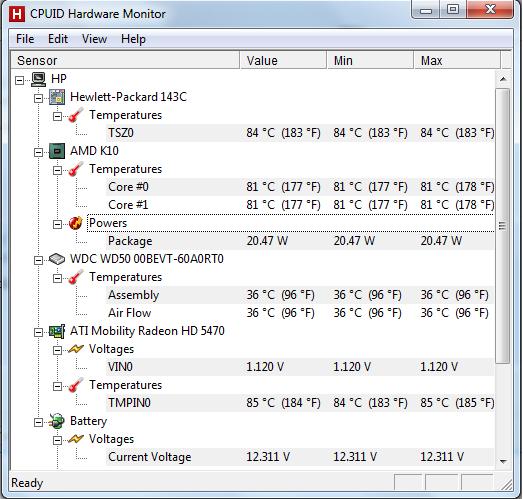Click the WDC hard drive icon
This screenshot has width=523, height=499.
click(x=57, y=259)
